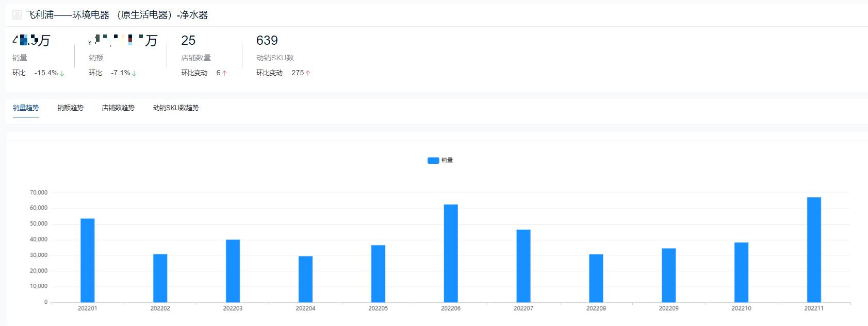
Task: Open the 店铺数趋势 tab
Action: 118,108
